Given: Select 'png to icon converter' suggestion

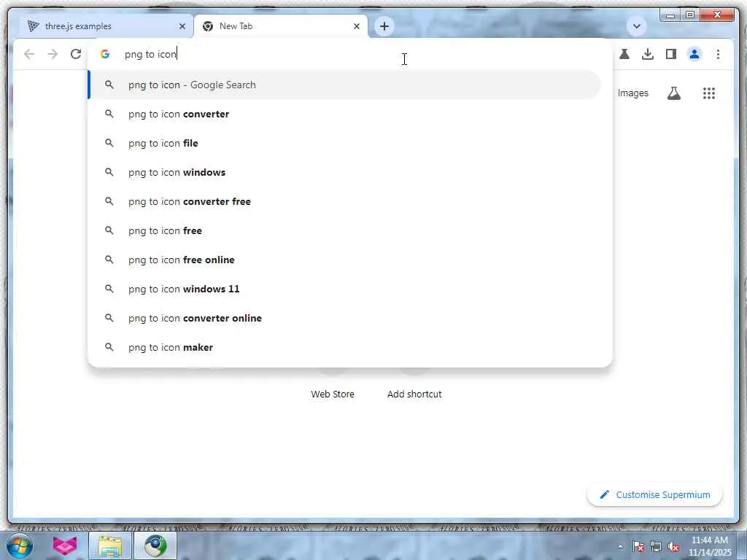Looking at the screenshot, I should coord(344,114).
